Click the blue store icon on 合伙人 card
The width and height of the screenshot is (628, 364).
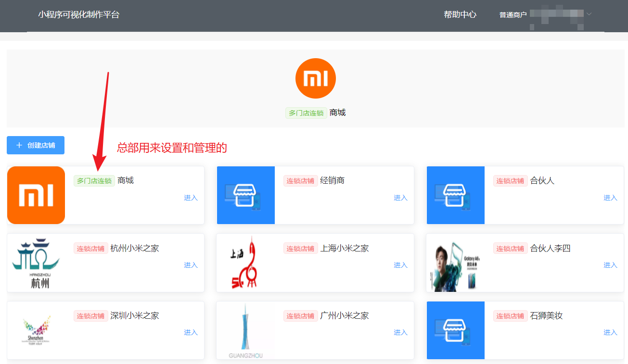point(456,195)
